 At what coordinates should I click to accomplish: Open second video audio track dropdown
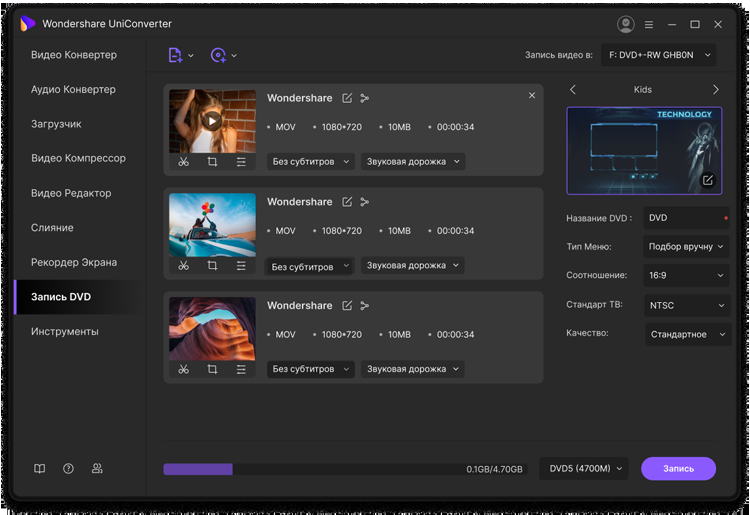(x=412, y=265)
